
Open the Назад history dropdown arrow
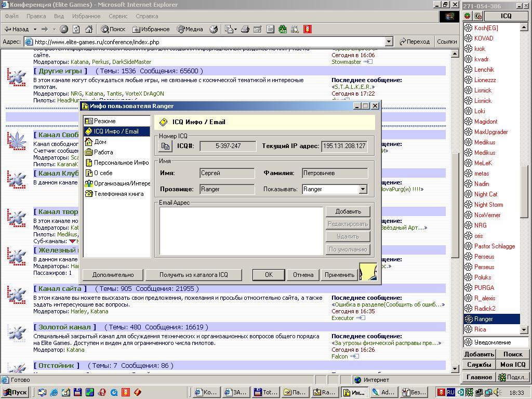[35, 29]
